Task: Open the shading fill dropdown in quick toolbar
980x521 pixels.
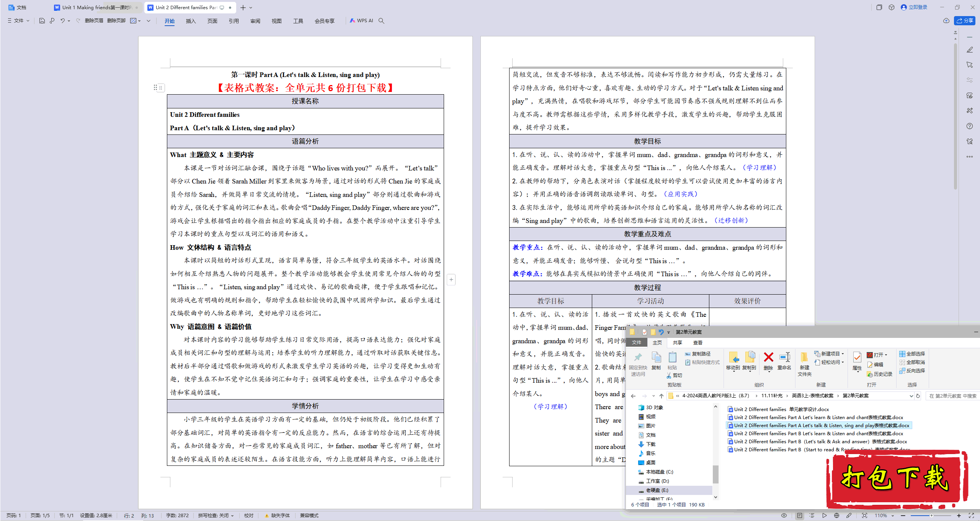Action: pyautogui.click(x=139, y=21)
